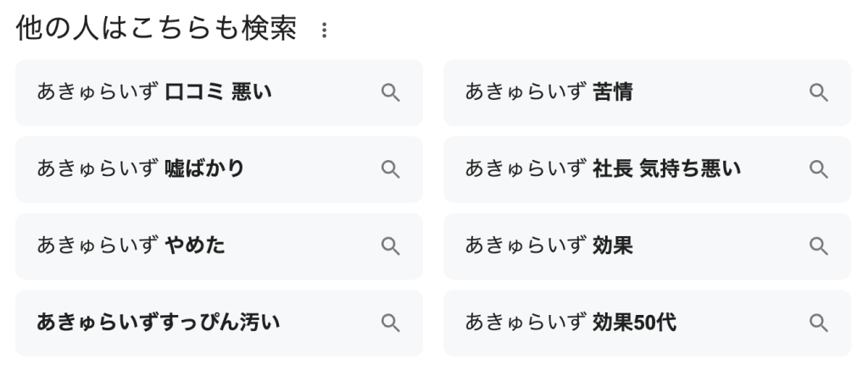The image size is (868, 370).
Task: Click search icon beside 社長 気持ち悪い suggestion
Action: pos(818,169)
